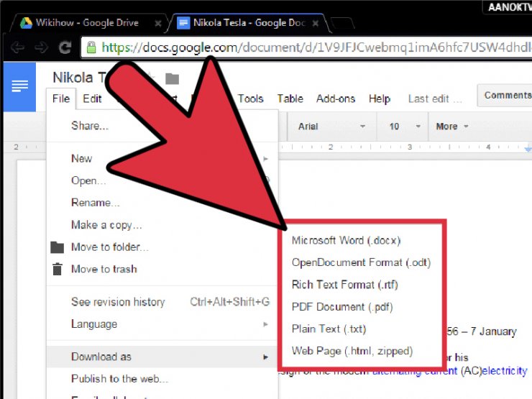Select Microsoft Word (.docx) download option
The width and height of the screenshot is (532, 399).
pyautogui.click(x=346, y=241)
